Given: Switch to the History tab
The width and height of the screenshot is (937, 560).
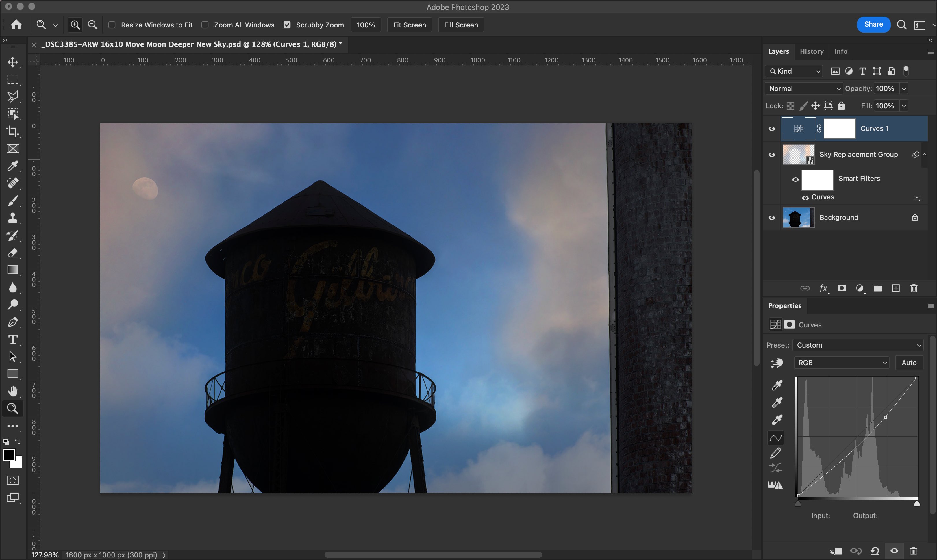Looking at the screenshot, I should pyautogui.click(x=811, y=51).
